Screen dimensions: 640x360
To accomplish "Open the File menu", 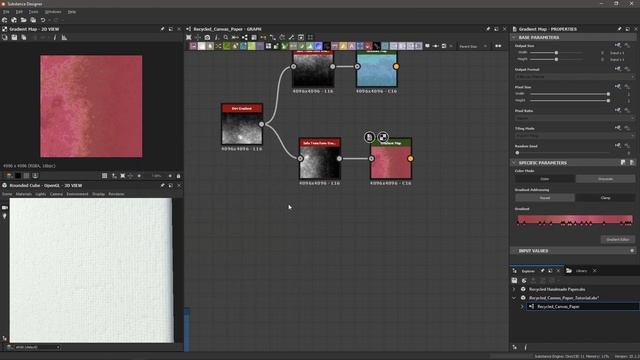I will point(6,12).
